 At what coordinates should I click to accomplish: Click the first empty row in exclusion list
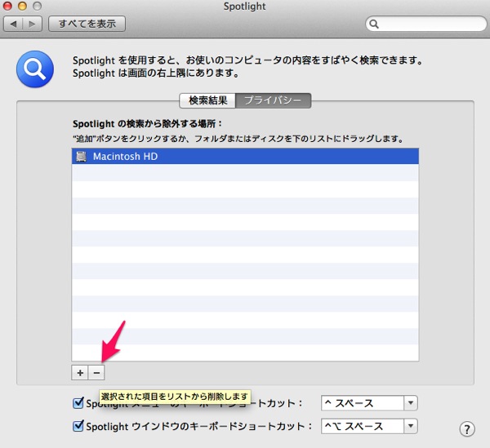(x=245, y=172)
